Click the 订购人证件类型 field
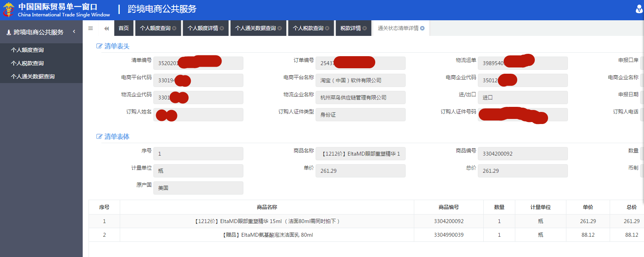Screen dimensions: 644x257 (x=360, y=115)
